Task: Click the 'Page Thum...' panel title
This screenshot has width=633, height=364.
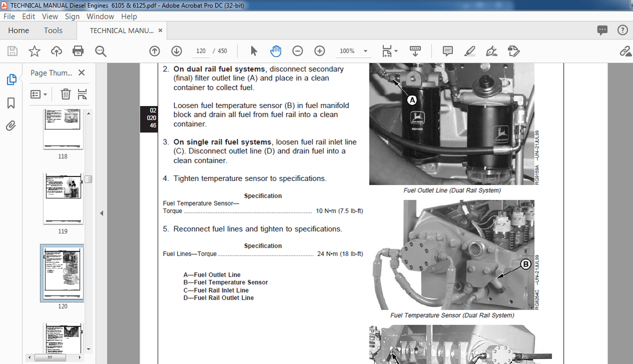Action: [52, 73]
